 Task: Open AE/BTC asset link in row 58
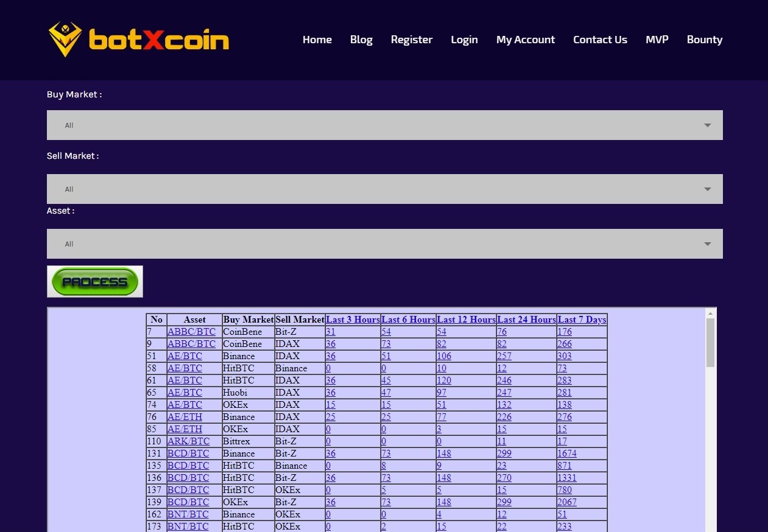tap(185, 368)
